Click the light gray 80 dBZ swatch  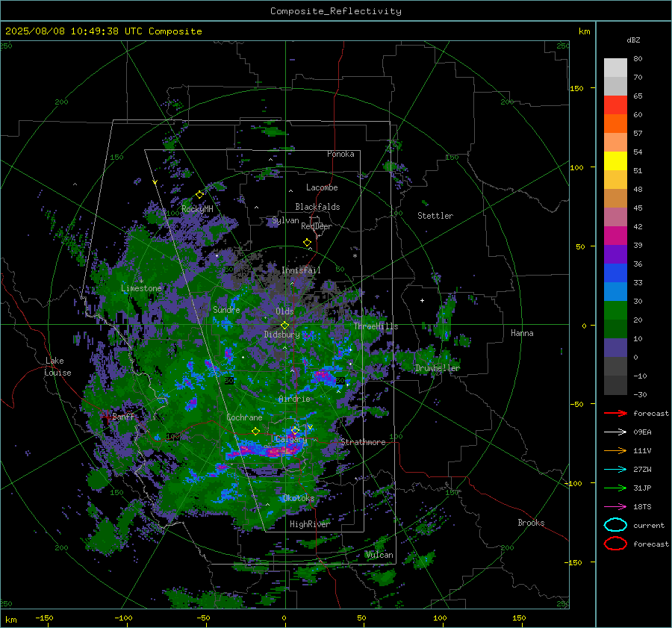coord(615,68)
